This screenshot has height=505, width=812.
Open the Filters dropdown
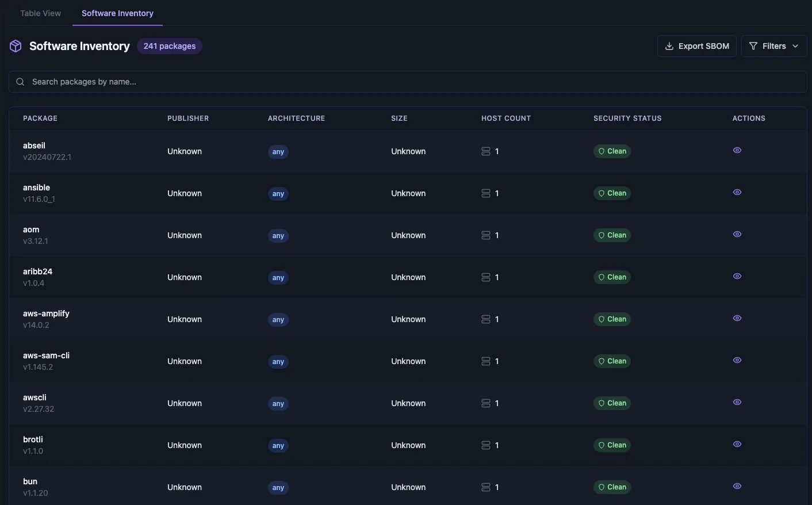[x=773, y=46]
